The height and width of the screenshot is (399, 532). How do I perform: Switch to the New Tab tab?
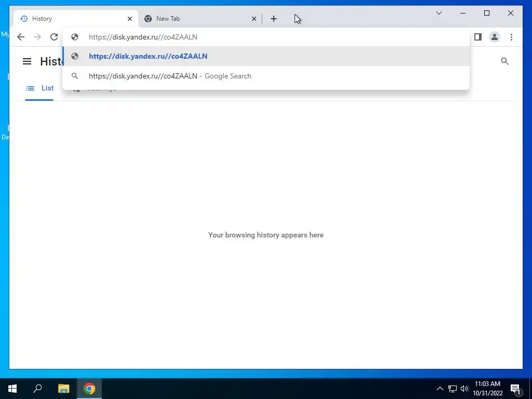(x=200, y=19)
